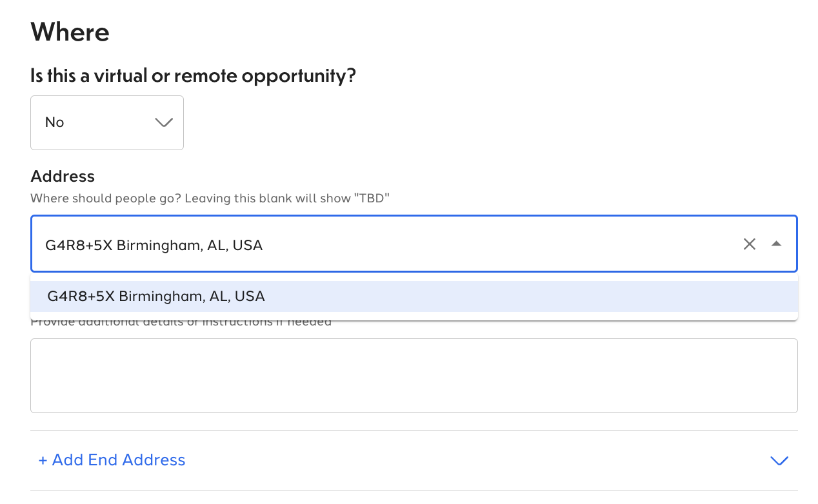Click the "TBD" word in the address hint
The height and width of the screenshot is (504, 818).
point(371,198)
